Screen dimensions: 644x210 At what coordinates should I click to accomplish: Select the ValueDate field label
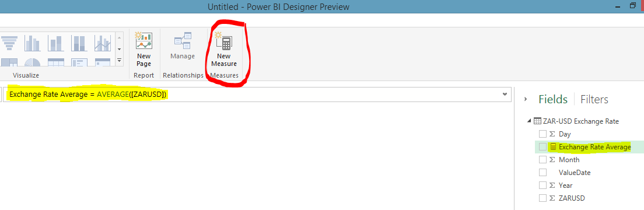(x=575, y=172)
